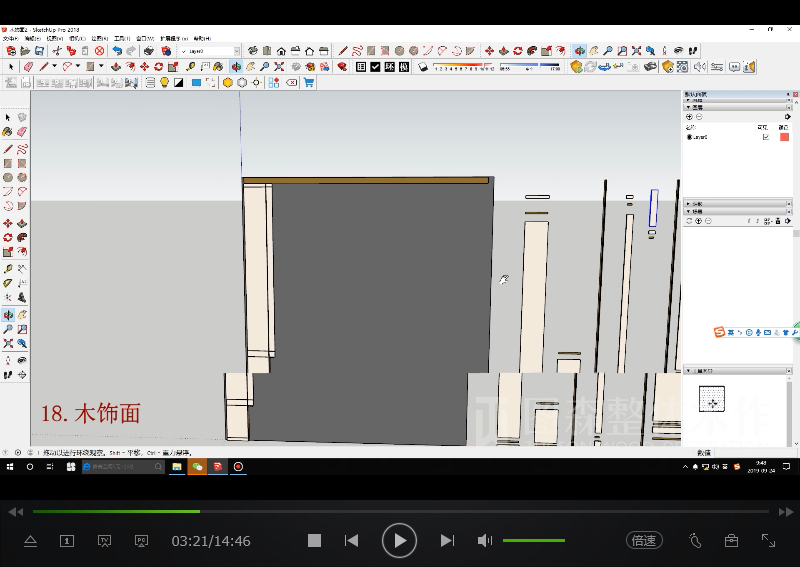Toggle Layer0 visibility checkbox

point(766,137)
